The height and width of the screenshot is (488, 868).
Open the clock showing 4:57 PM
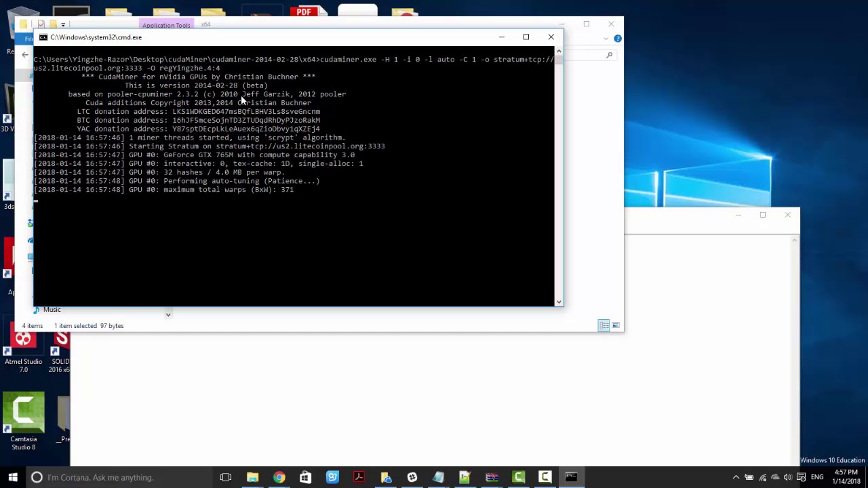(846, 476)
